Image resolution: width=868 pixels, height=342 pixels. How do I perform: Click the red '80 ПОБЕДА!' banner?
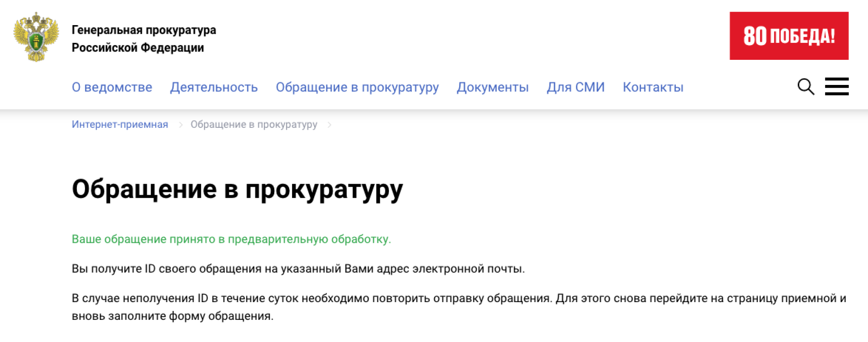tap(789, 36)
